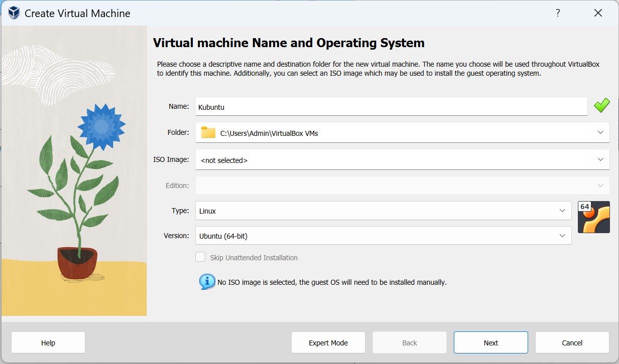
Task: Expand the Folder dropdown arrow
Action: [x=600, y=133]
